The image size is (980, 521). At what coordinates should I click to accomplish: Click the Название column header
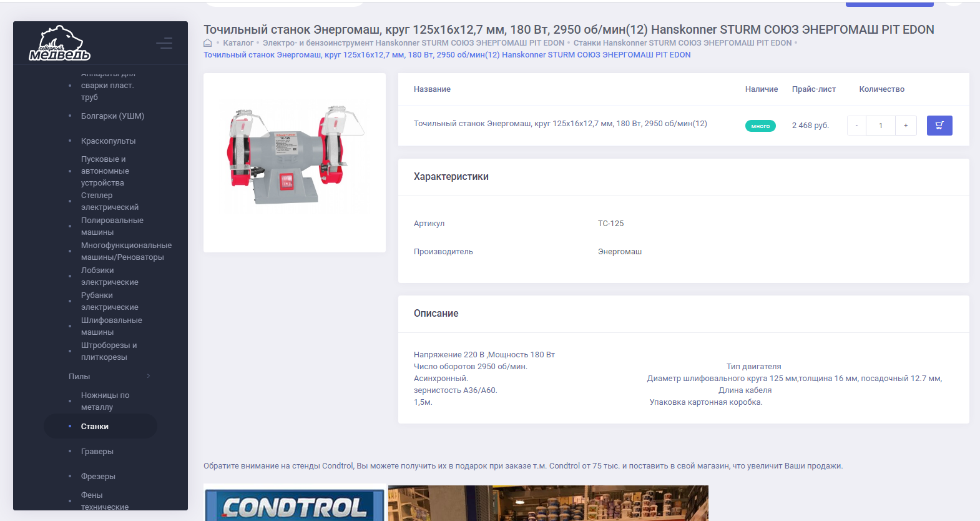tap(432, 89)
